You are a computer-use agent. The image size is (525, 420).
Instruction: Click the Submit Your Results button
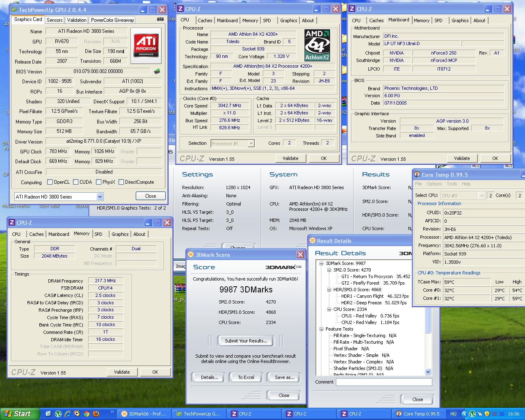pyautogui.click(x=246, y=341)
